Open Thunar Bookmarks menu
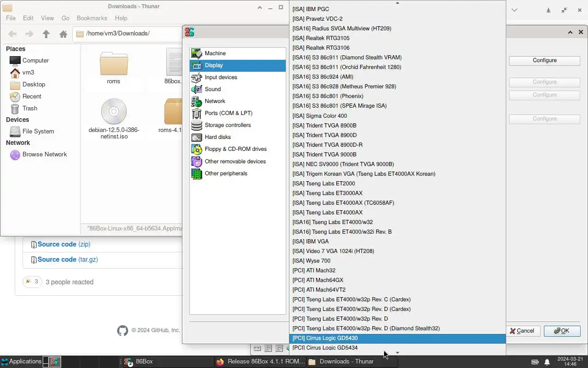This screenshot has height=368, width=588. [92, 18]
